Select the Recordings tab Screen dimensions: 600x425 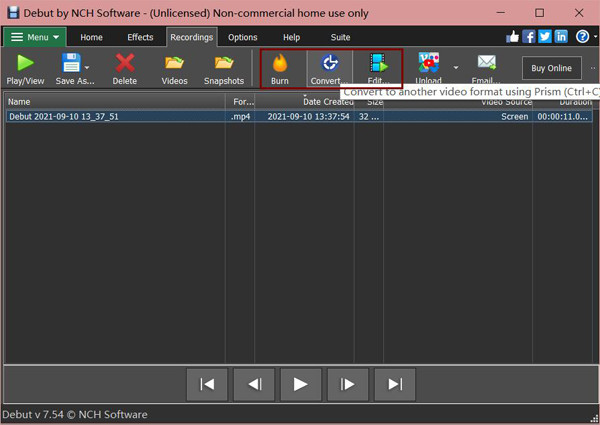click(192, 37)
